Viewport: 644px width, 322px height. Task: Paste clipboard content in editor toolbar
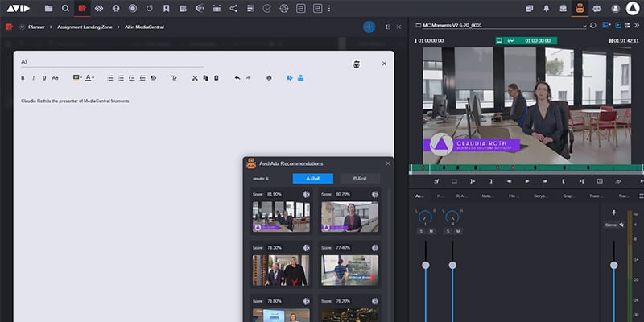[x=217, y=78]
